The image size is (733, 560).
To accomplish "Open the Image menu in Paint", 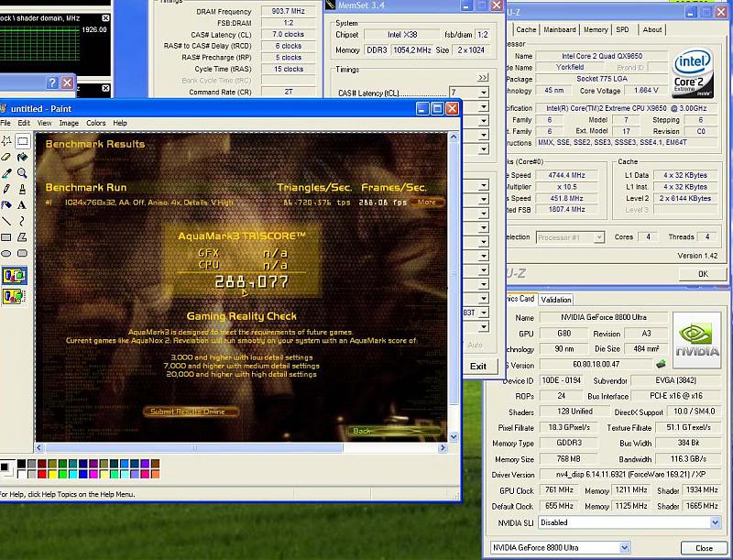I will [x=69, y=123].
